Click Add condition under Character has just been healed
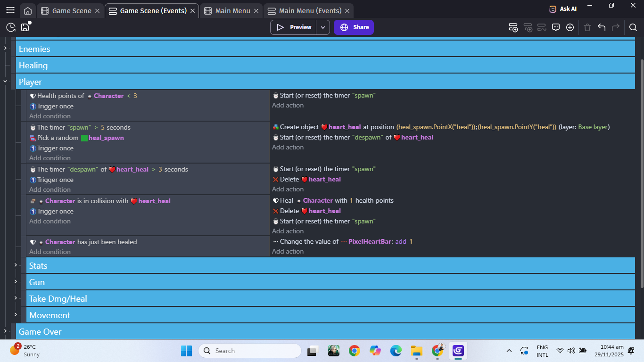 point(50,252)
